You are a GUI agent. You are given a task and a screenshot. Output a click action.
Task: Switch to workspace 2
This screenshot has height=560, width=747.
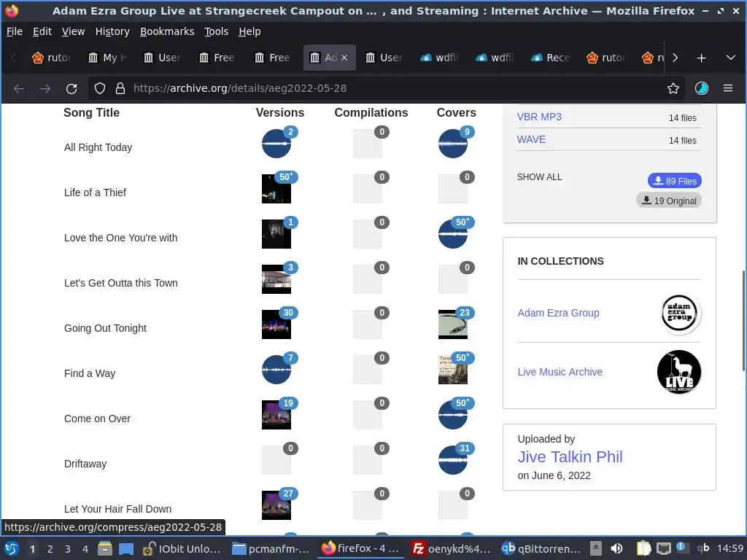pyautogui.click(x=50, y=549)
